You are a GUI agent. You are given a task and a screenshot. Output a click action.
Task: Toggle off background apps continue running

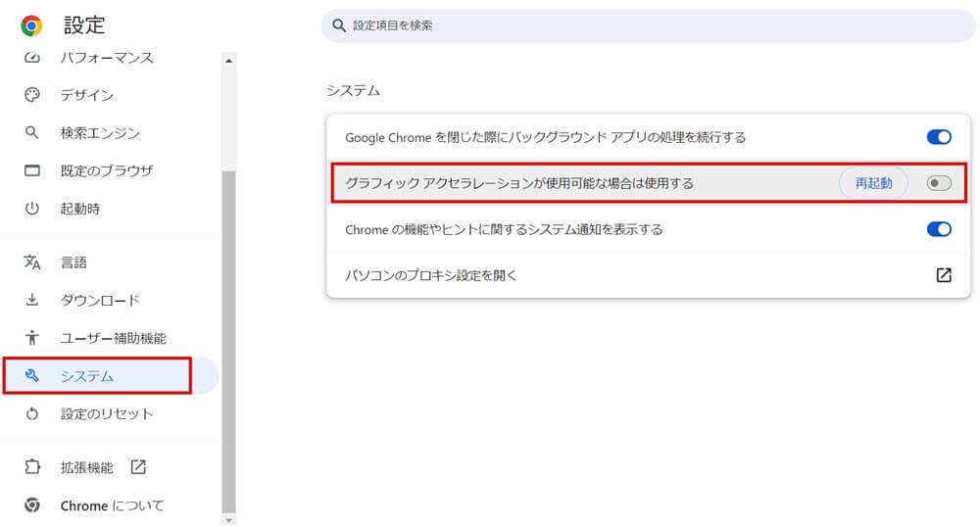(x=939, y=137)
